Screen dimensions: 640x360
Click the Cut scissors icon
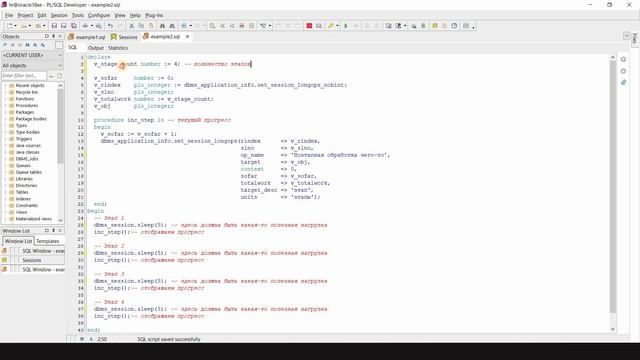[131, 26]
